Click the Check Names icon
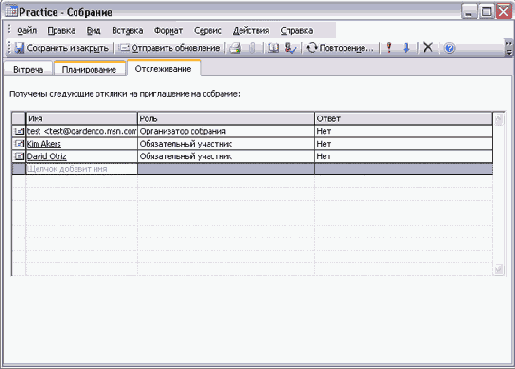The image size is (515, 369). [290, 48]
